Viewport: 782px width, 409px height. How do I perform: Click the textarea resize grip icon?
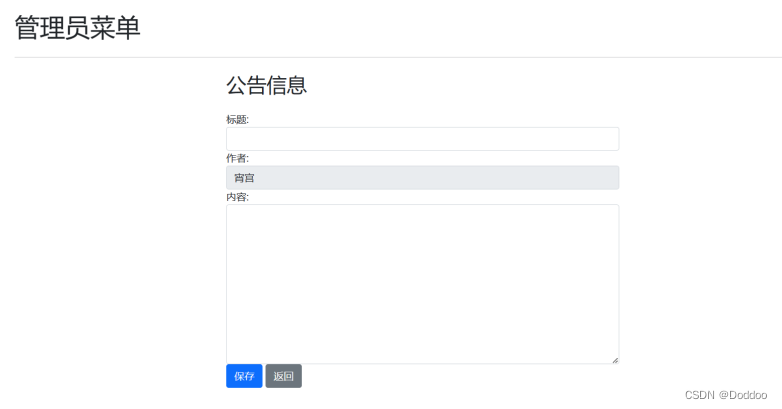point(615,360)
